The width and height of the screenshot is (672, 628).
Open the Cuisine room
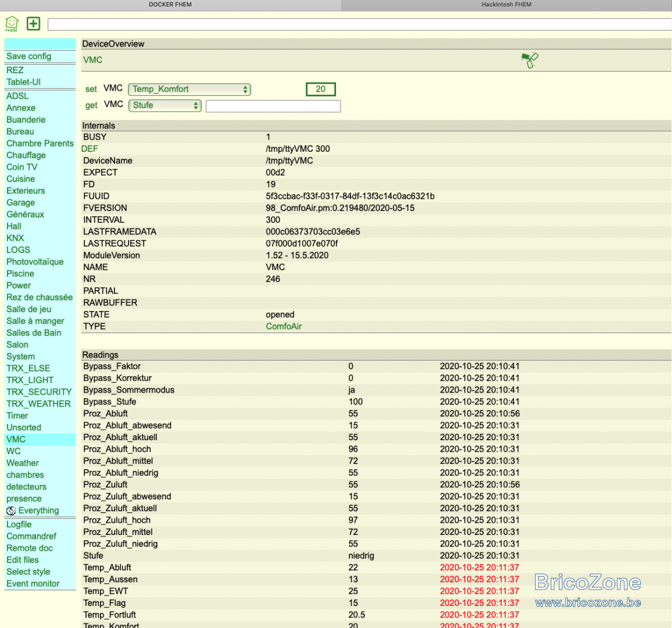[20, 179]
